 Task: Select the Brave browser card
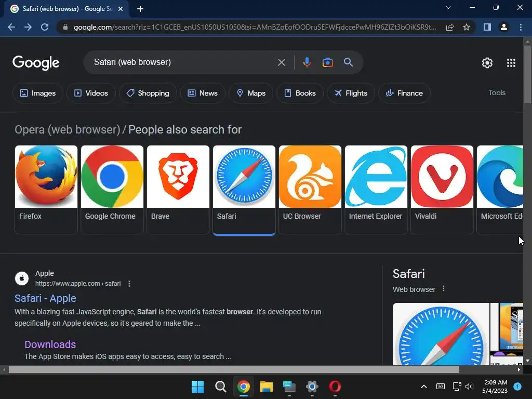[178, 190]
